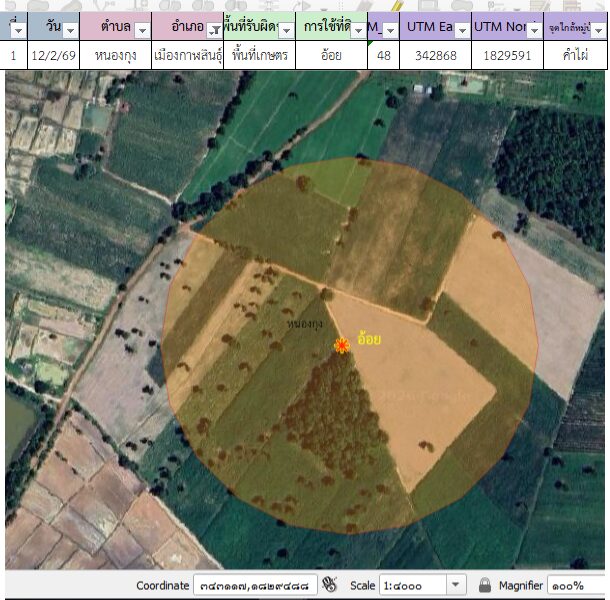Select the cell with value 342868
Viewport: 610px width, 600px height.
(435, 56)
